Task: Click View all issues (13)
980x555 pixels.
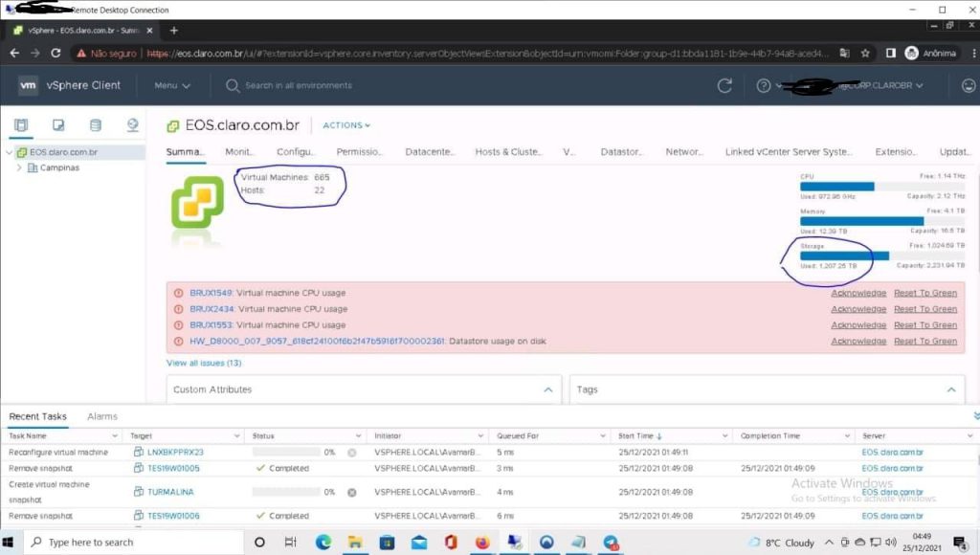Action: (x=204, y=363)
